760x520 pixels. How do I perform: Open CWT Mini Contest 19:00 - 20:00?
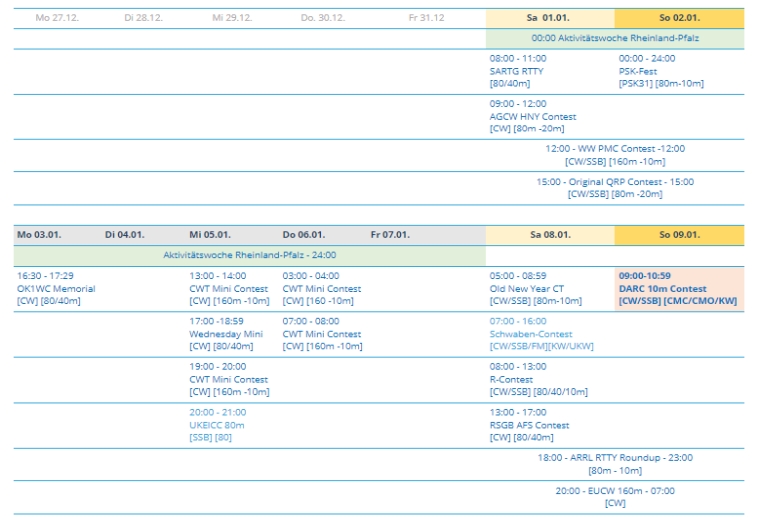[229, 379]
